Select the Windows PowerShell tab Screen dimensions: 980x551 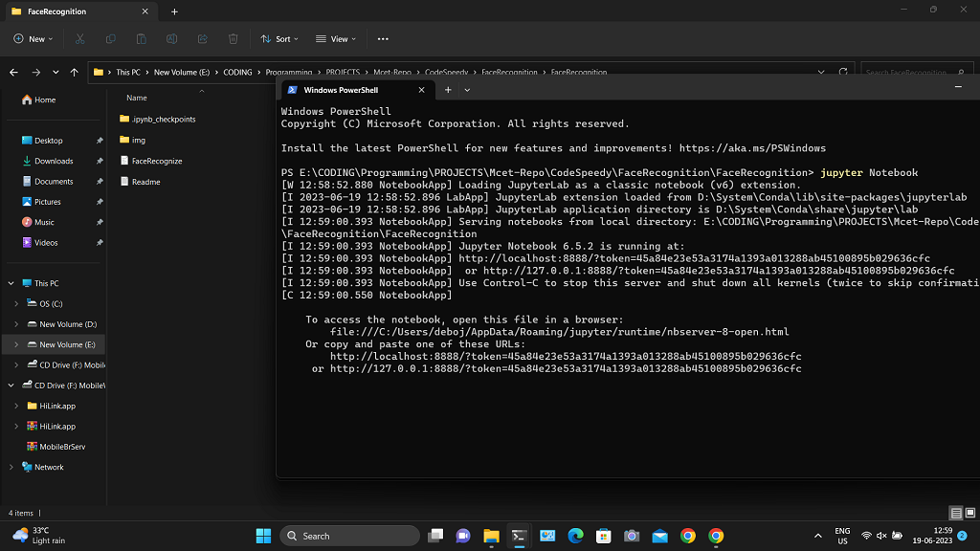(x=357, y=90)
